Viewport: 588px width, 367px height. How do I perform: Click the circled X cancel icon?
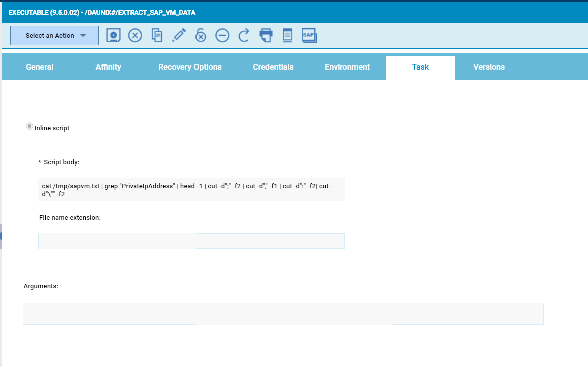click(x=135, y=35)
